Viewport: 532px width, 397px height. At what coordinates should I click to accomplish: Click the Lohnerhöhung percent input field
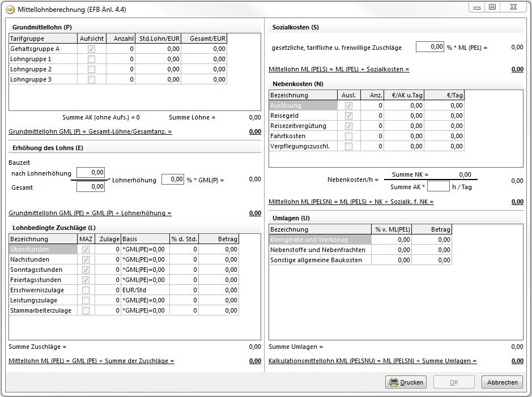[173, 180]
